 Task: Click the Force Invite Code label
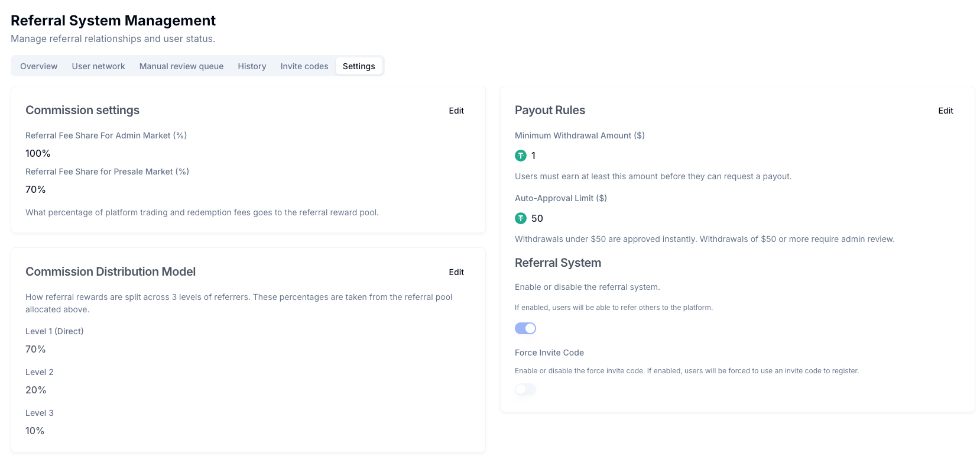point(549,353)
